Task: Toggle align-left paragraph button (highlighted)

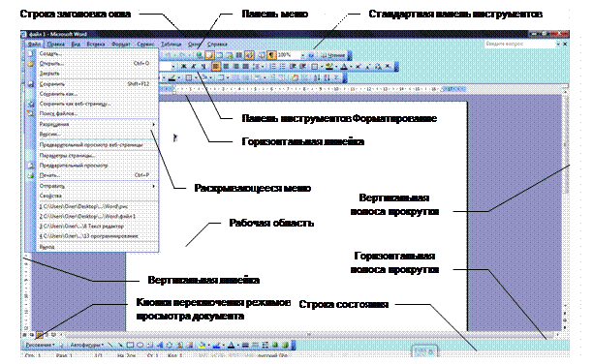Action: [x=216, y=67]
